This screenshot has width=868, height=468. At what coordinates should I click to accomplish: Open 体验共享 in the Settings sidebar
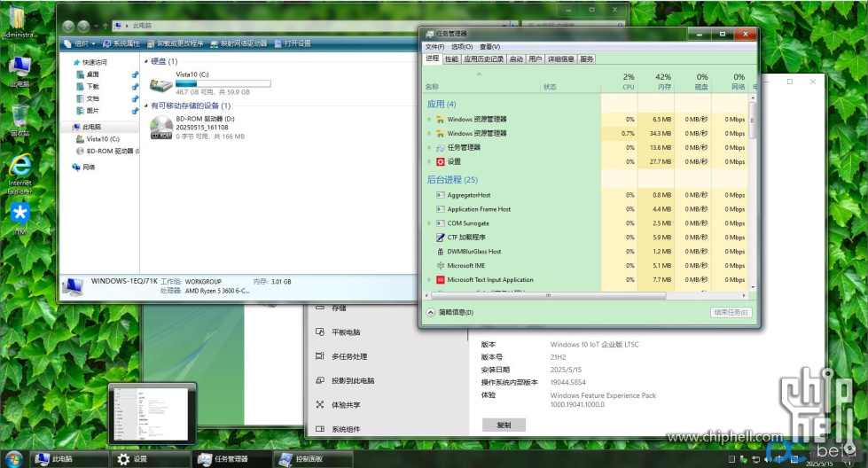[x=339, y=405]
